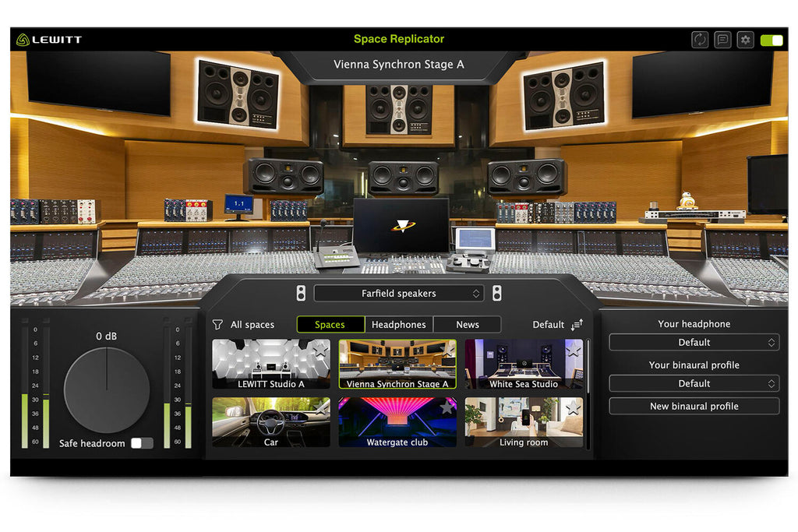Select the top-center farfield speaker
The width and height of the screenshot is (798, 532).
[399, 110]
